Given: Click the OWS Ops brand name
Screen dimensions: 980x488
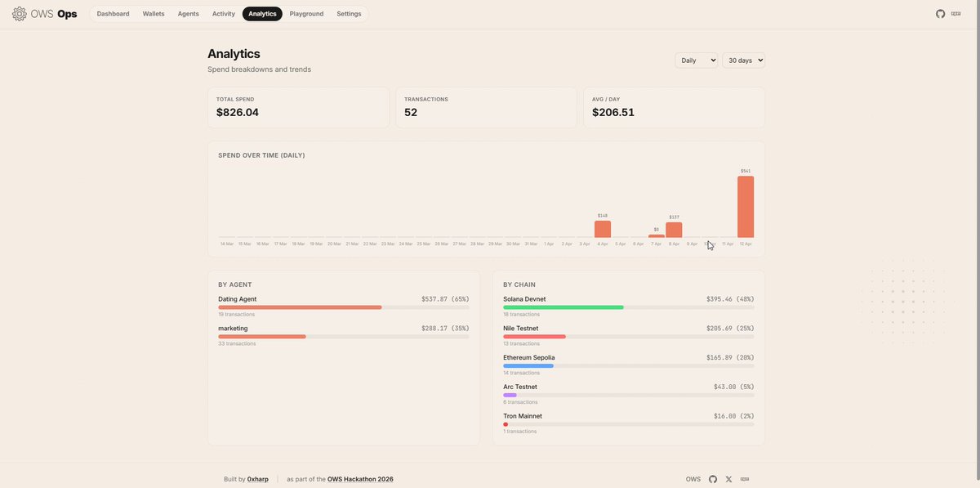Looking at the screenshot, I should [x=54, y=14].
